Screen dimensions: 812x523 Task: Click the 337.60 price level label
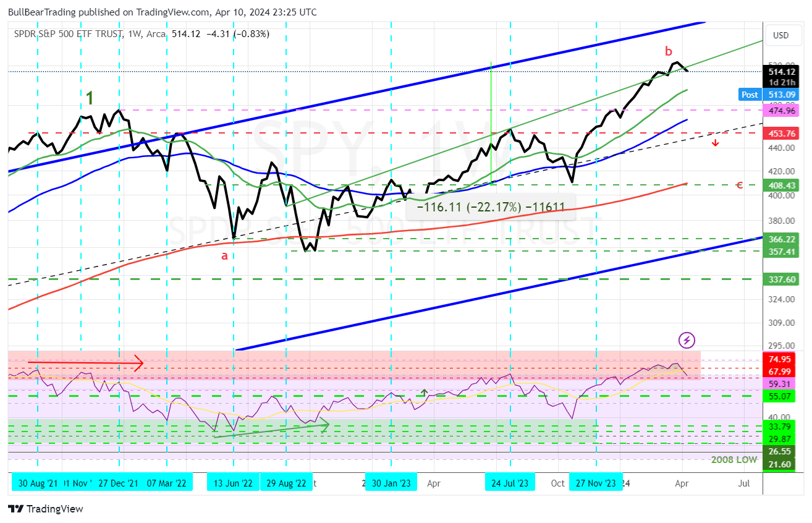[x=782, y=279]
